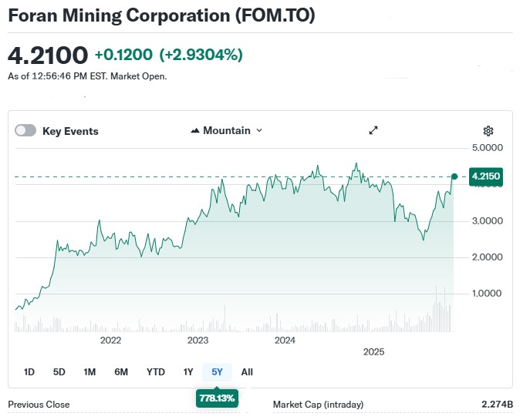Select 6M chart period

121,371
